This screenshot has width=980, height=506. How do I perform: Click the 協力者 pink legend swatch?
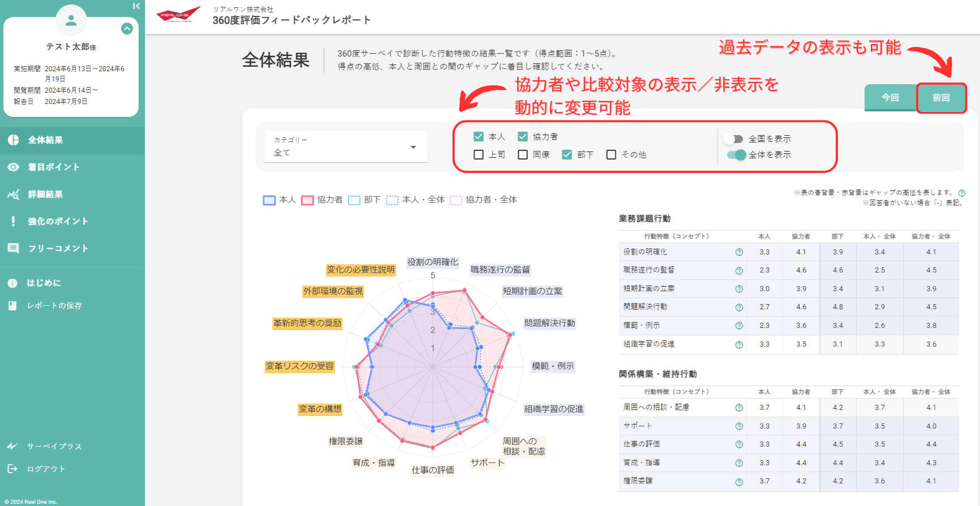[x=307, y=200]
